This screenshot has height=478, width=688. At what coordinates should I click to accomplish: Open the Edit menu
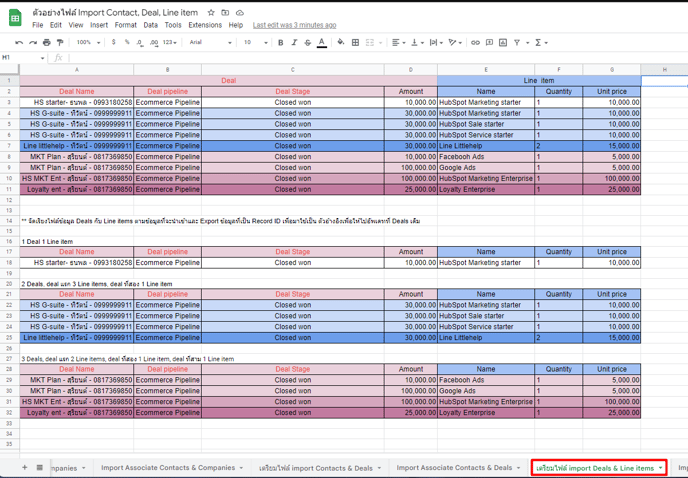tap(56, 25)
